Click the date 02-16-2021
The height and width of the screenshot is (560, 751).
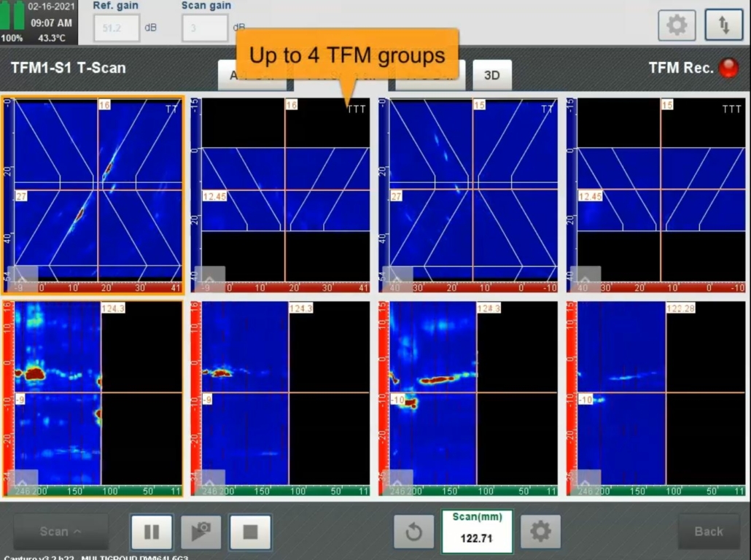tap(51, 7)
